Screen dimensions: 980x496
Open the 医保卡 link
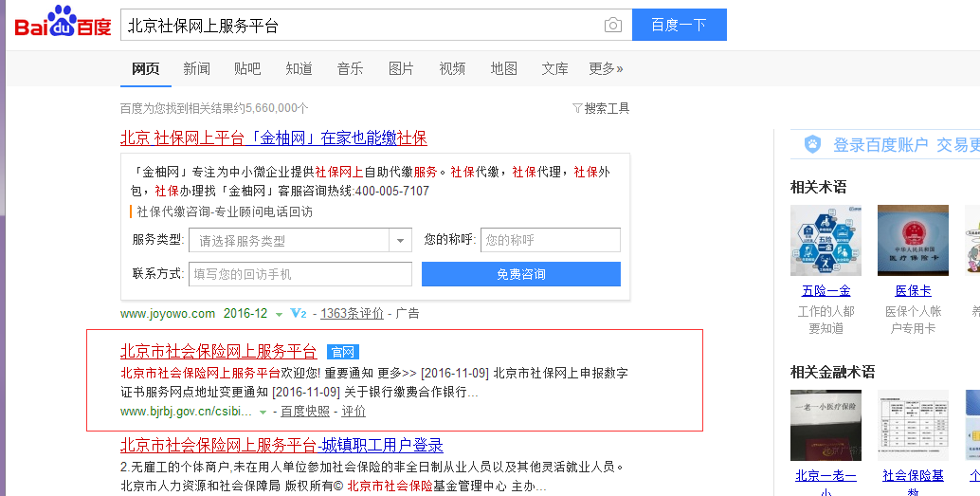913,291
